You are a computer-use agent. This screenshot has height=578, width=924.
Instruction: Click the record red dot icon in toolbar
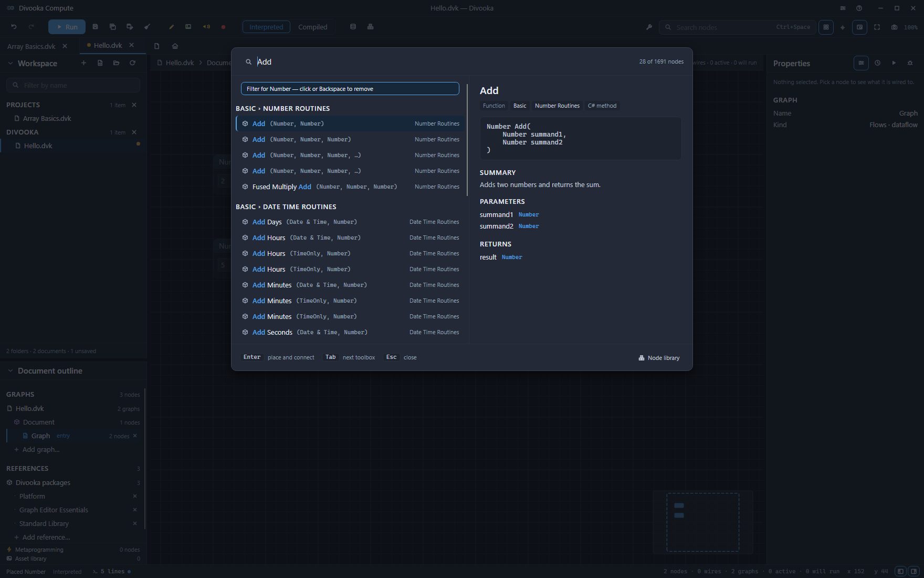(x=223, y=27)
